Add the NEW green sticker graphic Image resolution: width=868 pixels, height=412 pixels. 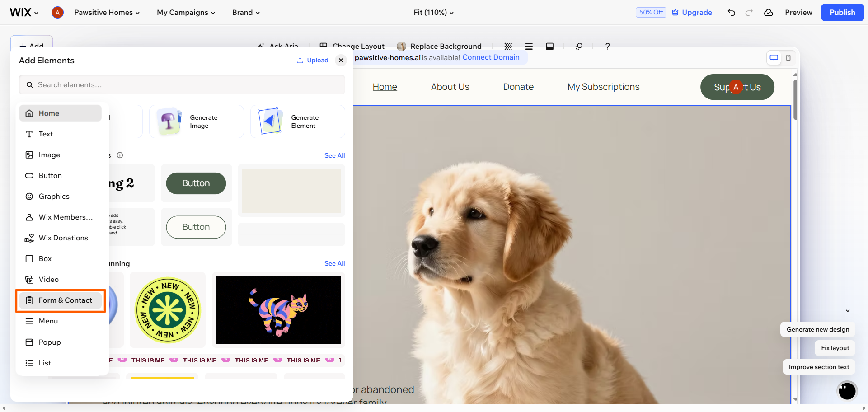pyautogui.click(x=168, y=310)
